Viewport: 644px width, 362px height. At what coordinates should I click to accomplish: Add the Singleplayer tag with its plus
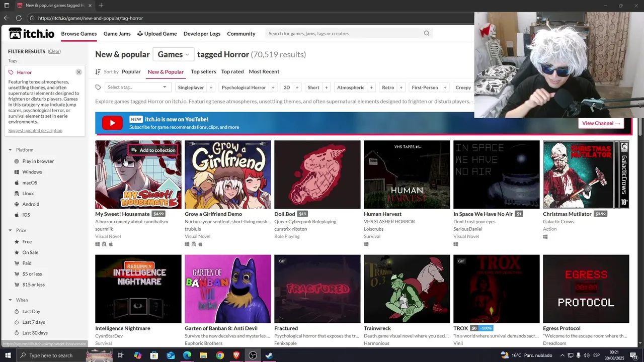point(211,87)
